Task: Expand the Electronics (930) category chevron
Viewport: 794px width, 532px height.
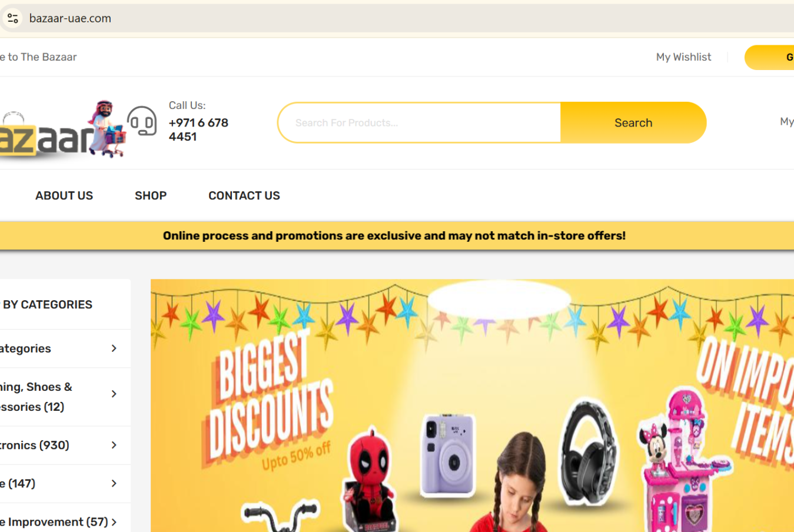Action: (114, 445)
